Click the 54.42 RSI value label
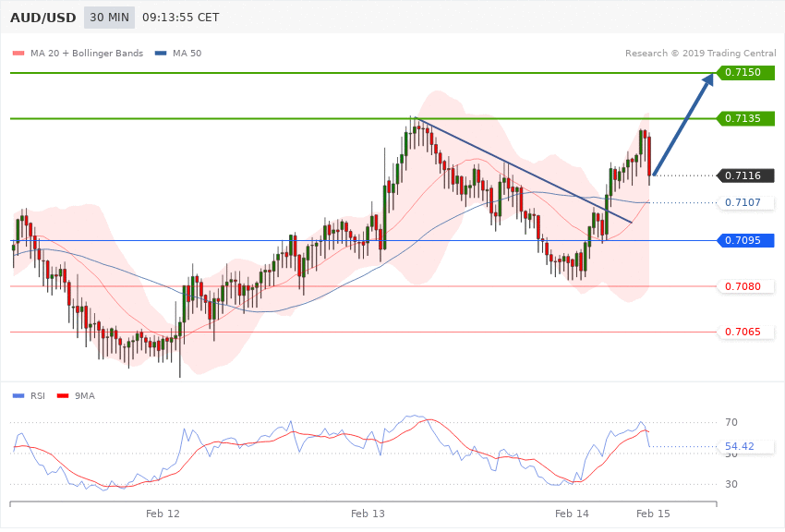Screen dimensions: 785x532 746,446
